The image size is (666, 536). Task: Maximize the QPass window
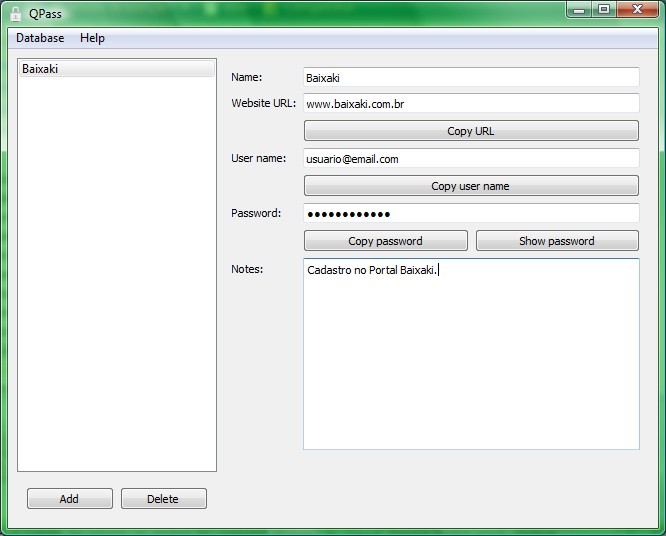tap(604, 9)
